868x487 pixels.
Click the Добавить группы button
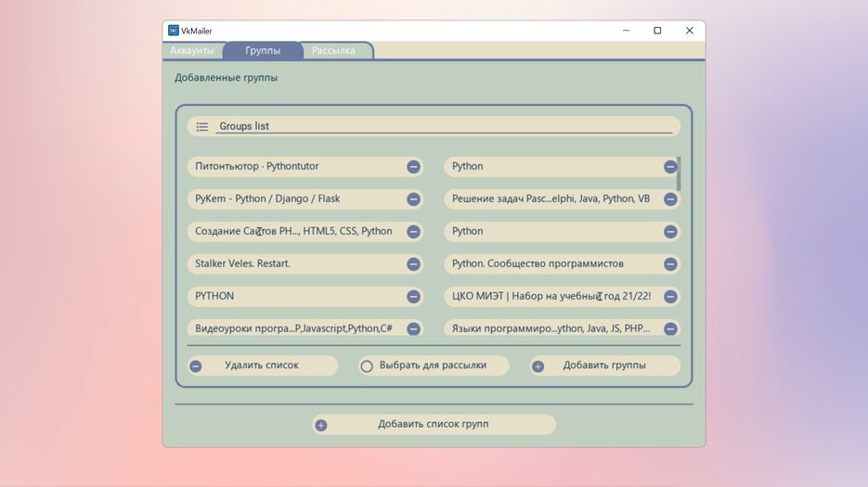pyautogui.click(x=605, y=365)
